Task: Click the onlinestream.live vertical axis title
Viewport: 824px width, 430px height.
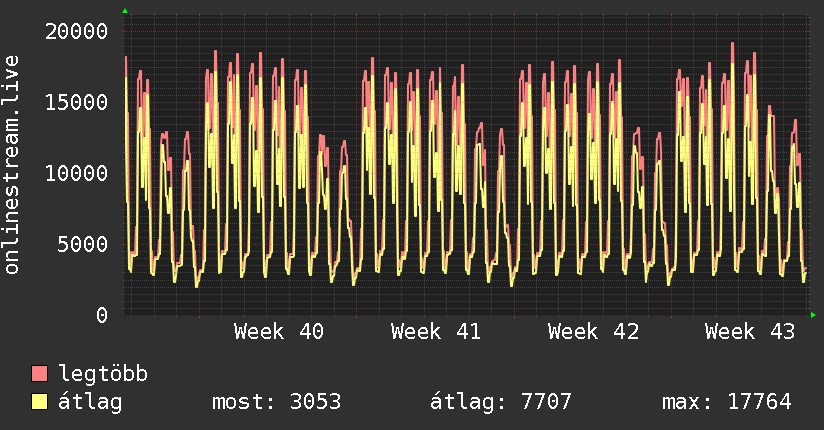Action: point(11,165)
